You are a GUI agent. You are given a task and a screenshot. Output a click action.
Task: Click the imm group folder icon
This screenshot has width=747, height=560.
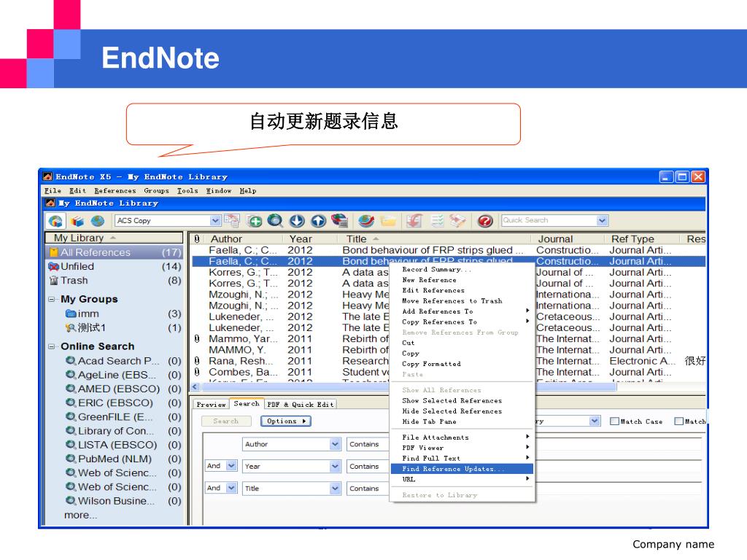[x=71, y=314]
